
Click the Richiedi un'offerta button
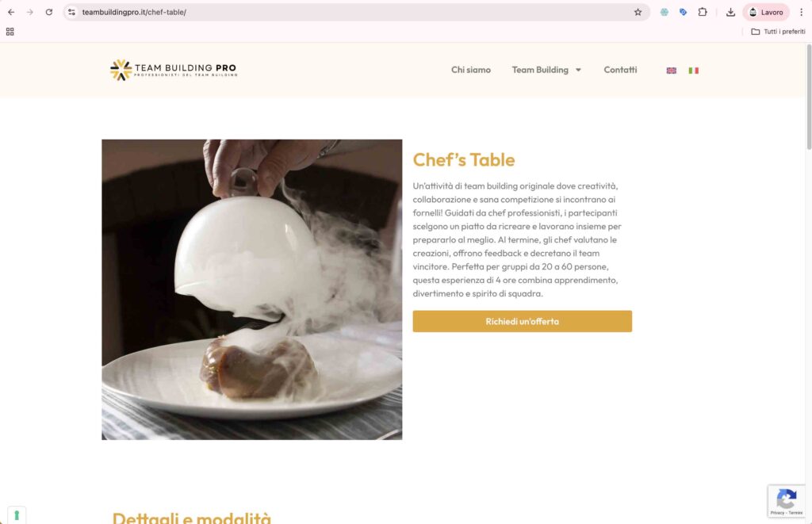pos(522,321)
